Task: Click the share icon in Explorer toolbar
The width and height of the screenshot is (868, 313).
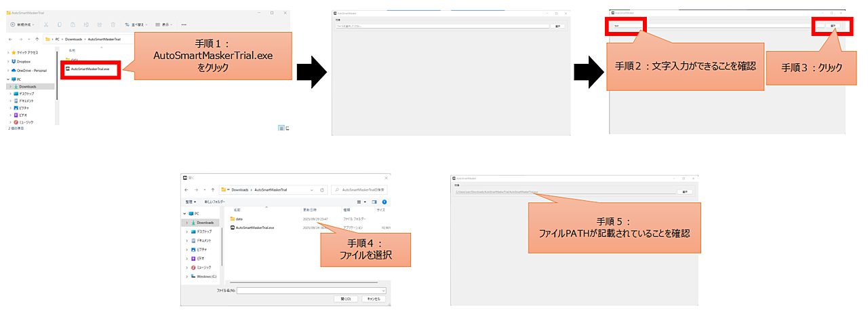Action: 98,24
